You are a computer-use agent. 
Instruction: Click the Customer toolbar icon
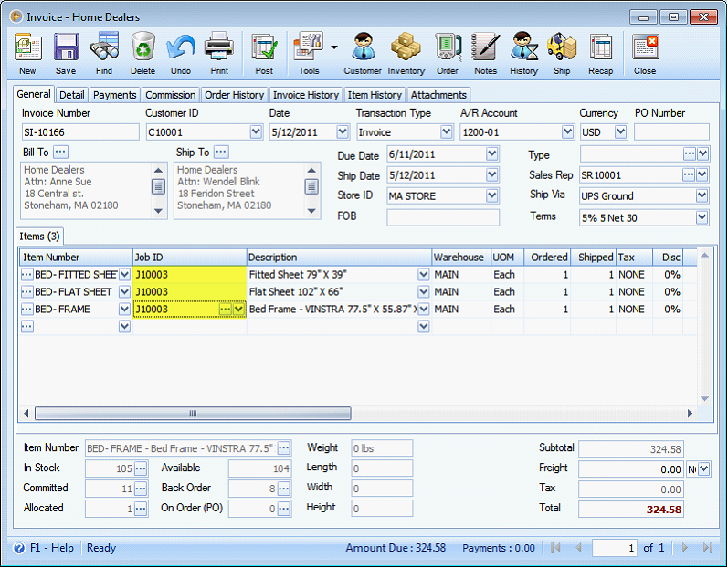[x=363, y=47]
